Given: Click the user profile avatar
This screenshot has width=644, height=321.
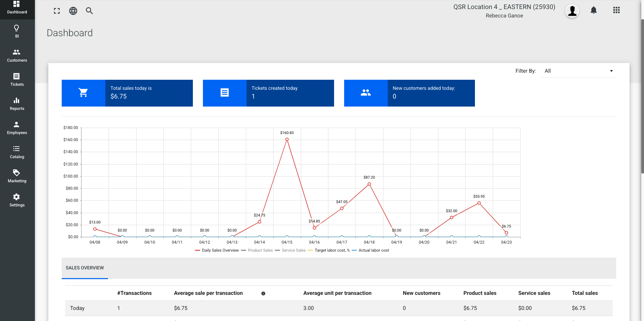Looking at the screenshot, I should [572, 11].
